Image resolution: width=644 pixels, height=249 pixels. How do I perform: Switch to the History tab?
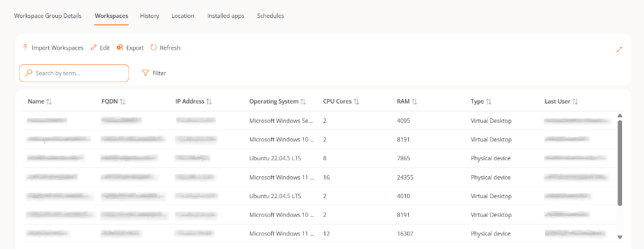coord(149,16)
